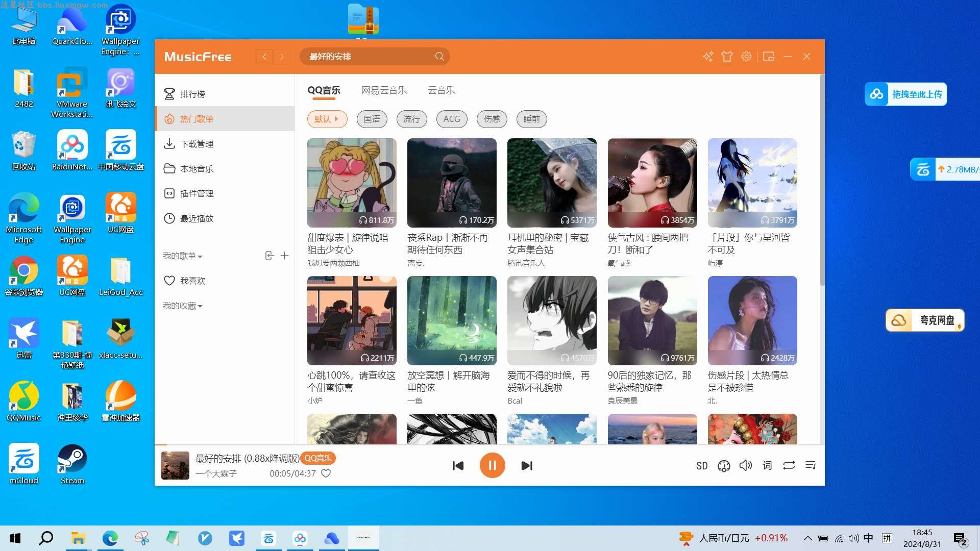Open the Steam desktop shortcut
The height and width of the screenshot is (551, 980).
[x=72, y=464]
